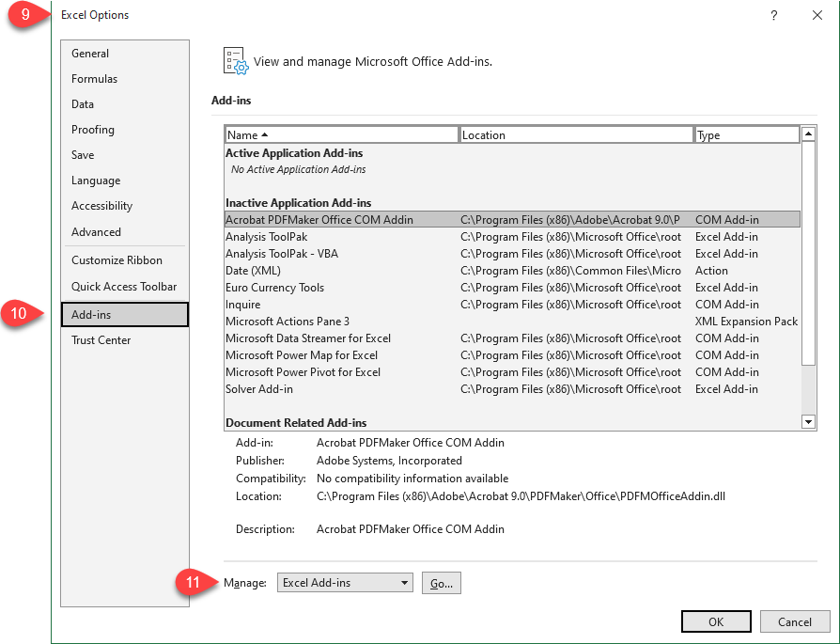Viewport: 840px width, 644px height.
Task: Click the Help question mark icon
Action: click(x=773, y=15)
